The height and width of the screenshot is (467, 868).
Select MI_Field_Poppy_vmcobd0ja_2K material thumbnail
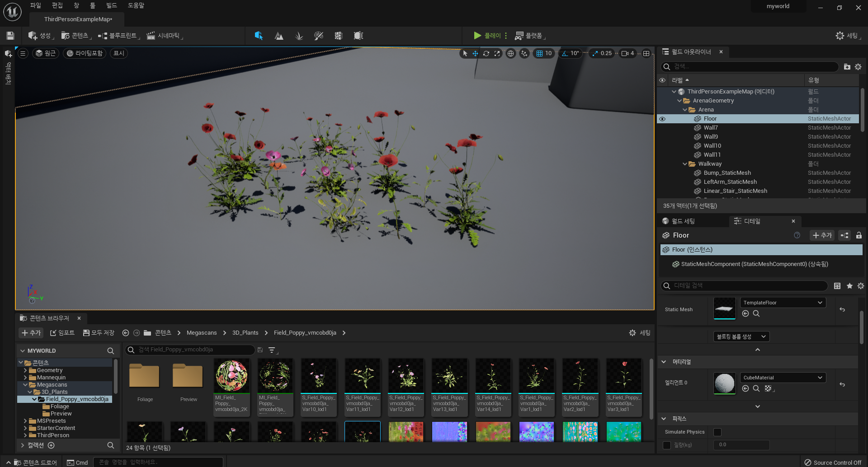point(231,376)
